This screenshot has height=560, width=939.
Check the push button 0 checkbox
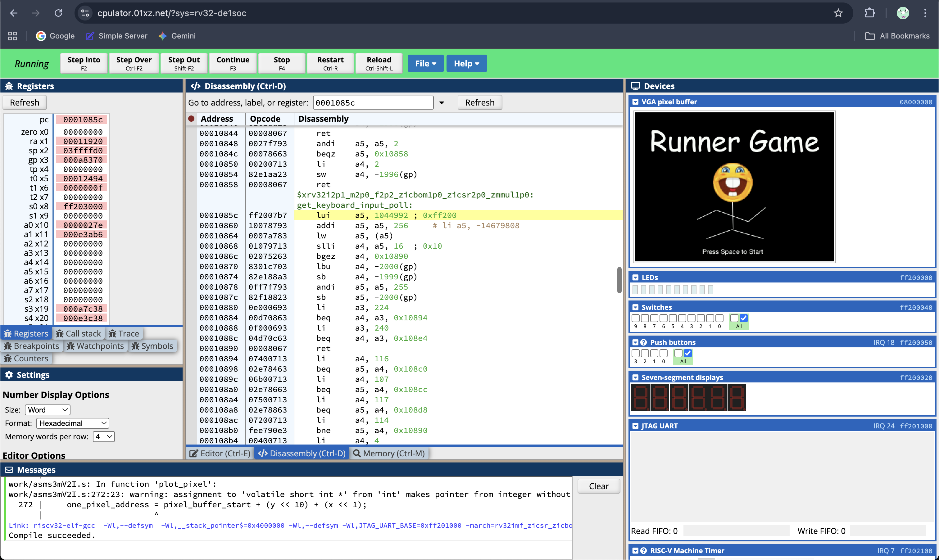click(x=664, y=353)
